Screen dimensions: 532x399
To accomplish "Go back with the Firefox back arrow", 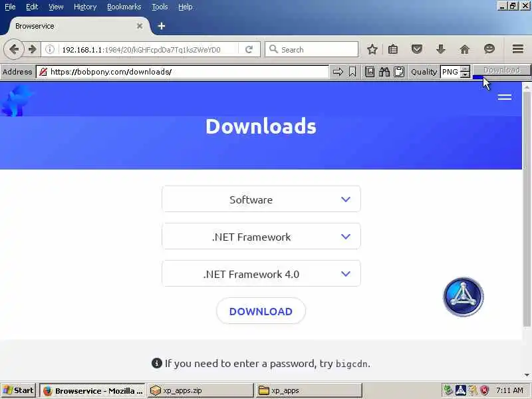I will pos(14,49).
